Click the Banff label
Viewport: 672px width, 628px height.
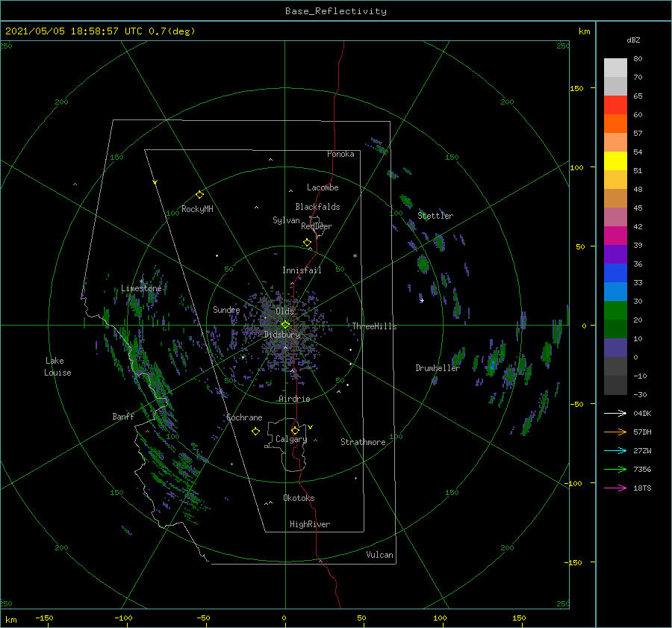tap(123, 416)
